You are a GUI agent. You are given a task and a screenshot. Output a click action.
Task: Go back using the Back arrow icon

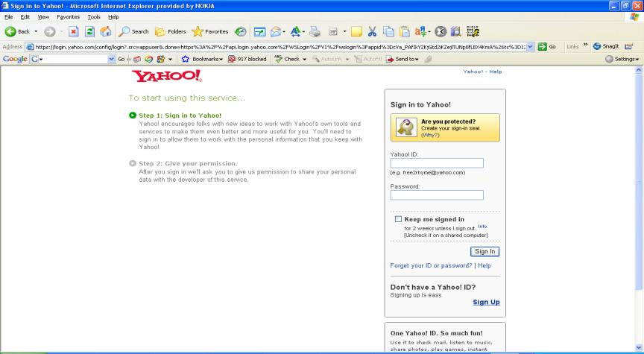tap(10, 31)
